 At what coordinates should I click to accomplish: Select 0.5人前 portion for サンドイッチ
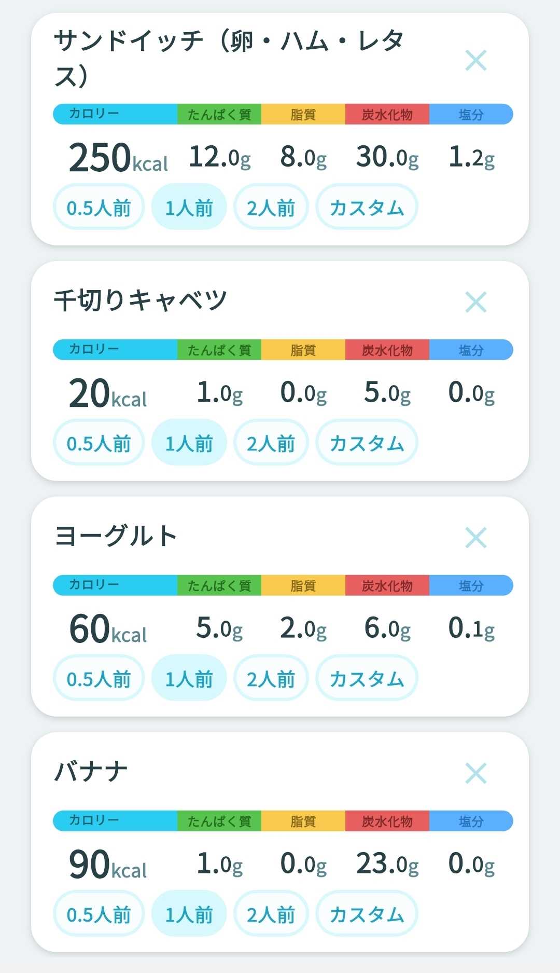tap(99, 207)
